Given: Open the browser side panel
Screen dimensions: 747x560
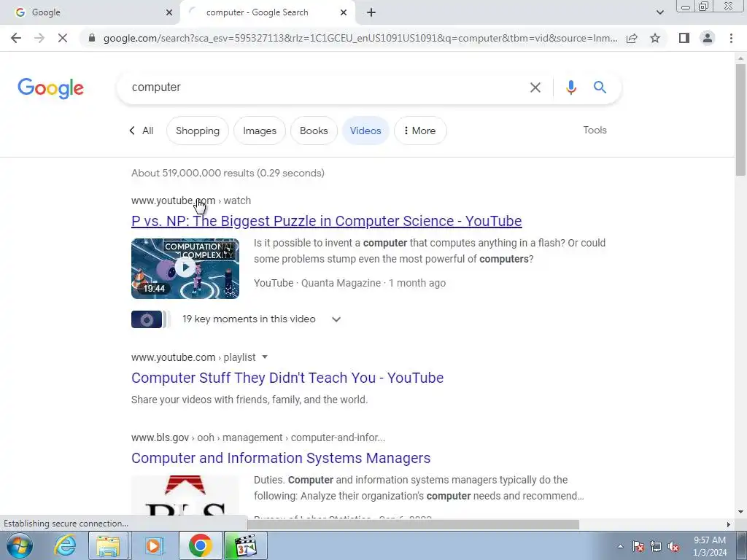Looking at the screenshot, I should click(x=684, y=38).
